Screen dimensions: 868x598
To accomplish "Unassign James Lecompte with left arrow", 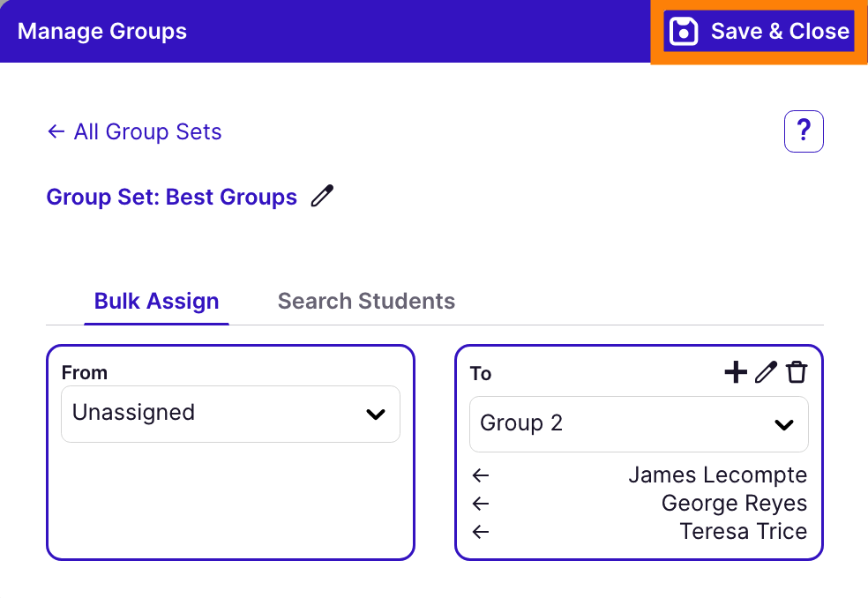I will coord(481,475).
